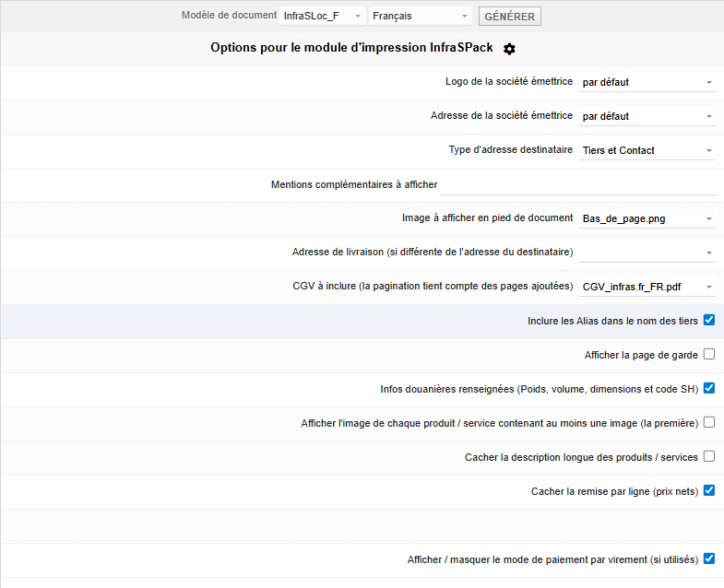Click the Modèle de document label

click(229, 16)
